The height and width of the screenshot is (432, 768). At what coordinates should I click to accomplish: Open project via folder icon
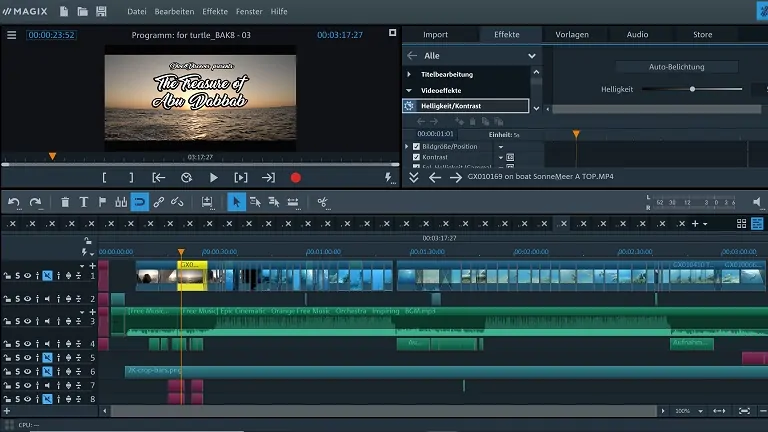point(82,11)
